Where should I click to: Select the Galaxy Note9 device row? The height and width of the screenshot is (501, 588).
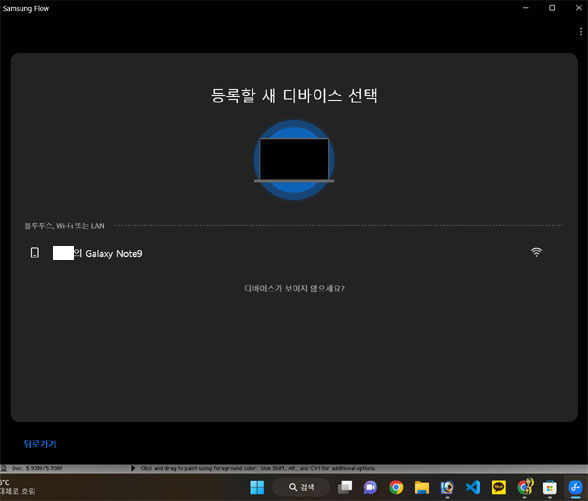[294, 253]
